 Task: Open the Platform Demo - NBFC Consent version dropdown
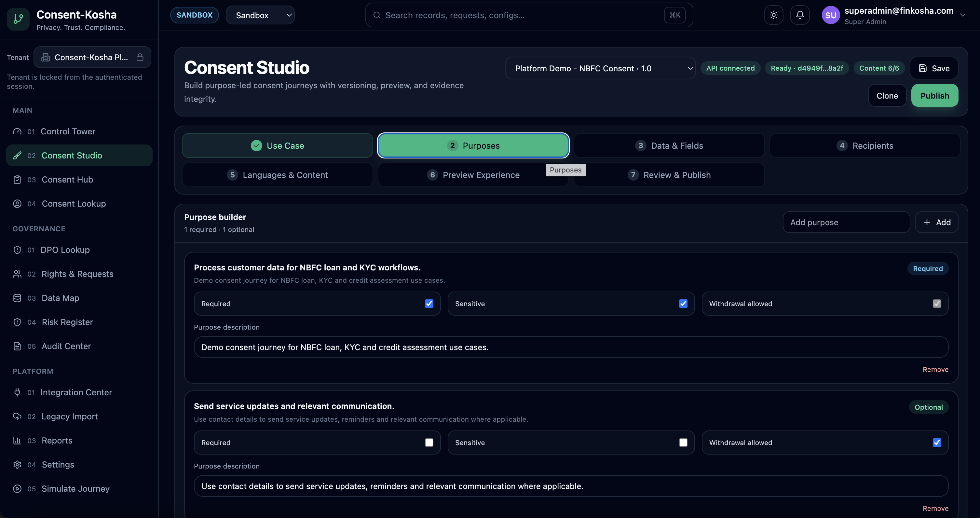tap(600, 68)
